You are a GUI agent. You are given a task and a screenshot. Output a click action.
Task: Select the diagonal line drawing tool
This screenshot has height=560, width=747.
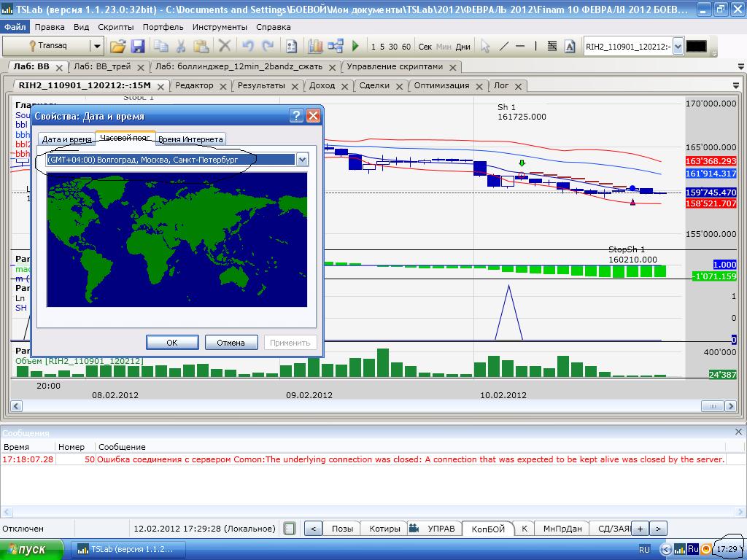click(x=503, y=46)
